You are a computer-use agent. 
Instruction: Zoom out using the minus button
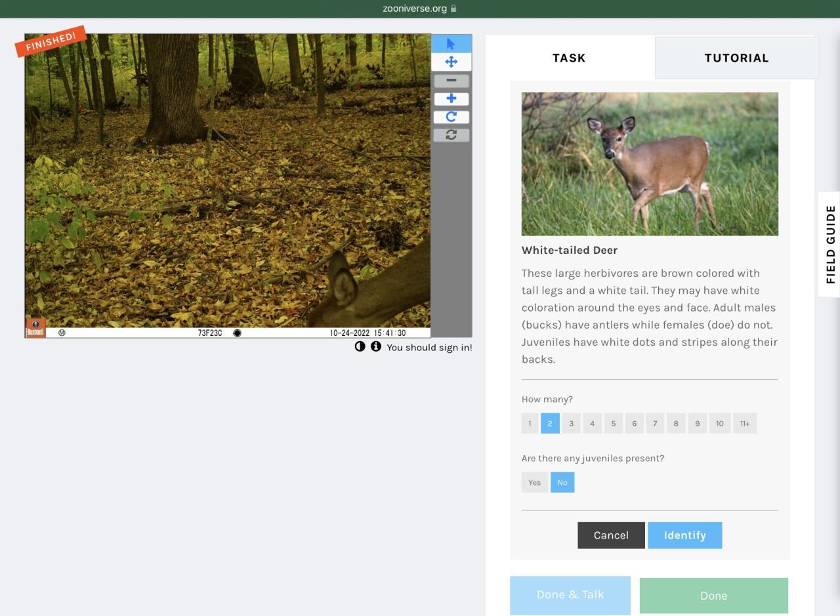(x=451, y=81)
